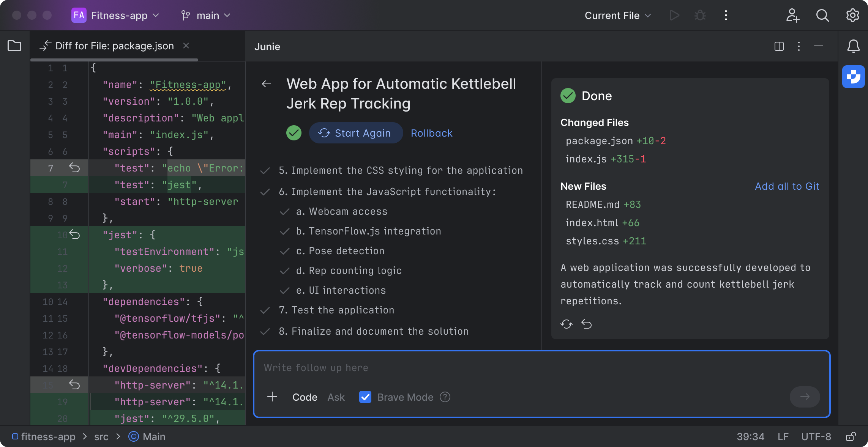Run the current file with the play icon

coord(674,16)
